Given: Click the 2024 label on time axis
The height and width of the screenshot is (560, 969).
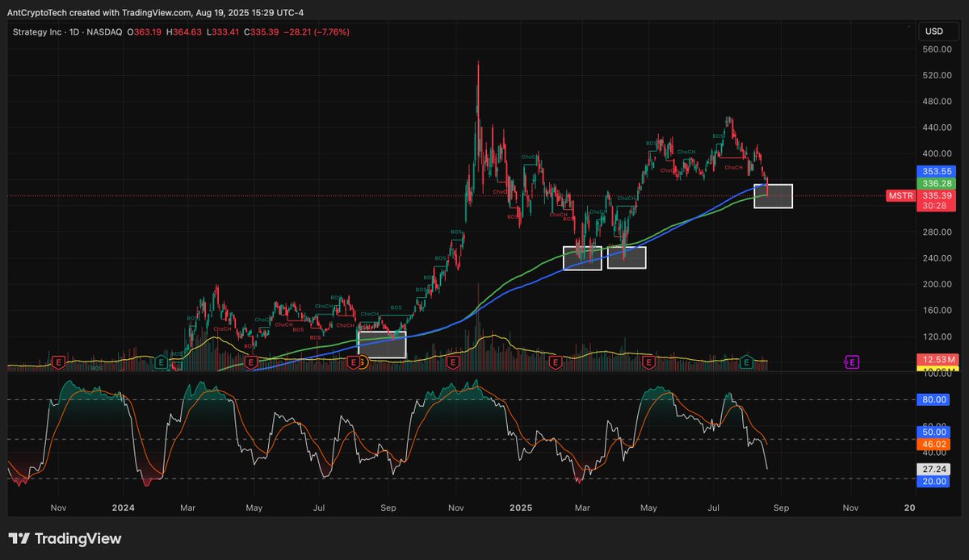Looking at the screenshot, I should point(122,508).
